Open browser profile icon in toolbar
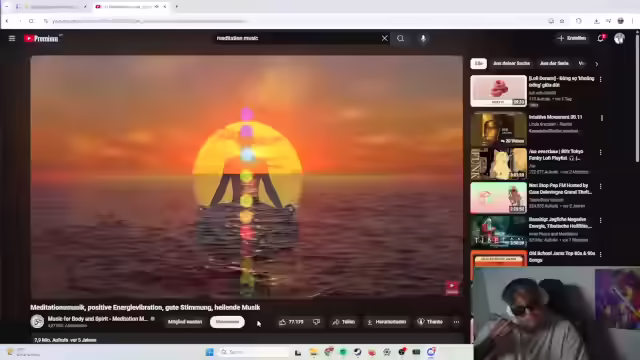Image resolution: width=640 pixels, height=360 pixels. pos(620,21)
